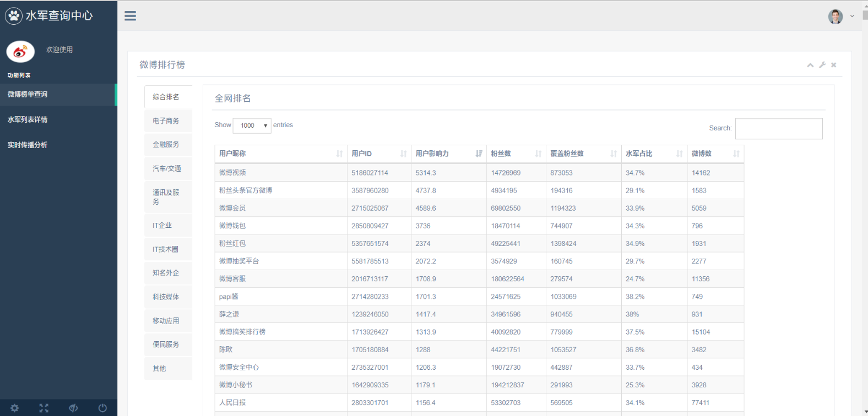Click user ID 2714280233
Screen dimensions: 868x416
click(x=370, y=297)
